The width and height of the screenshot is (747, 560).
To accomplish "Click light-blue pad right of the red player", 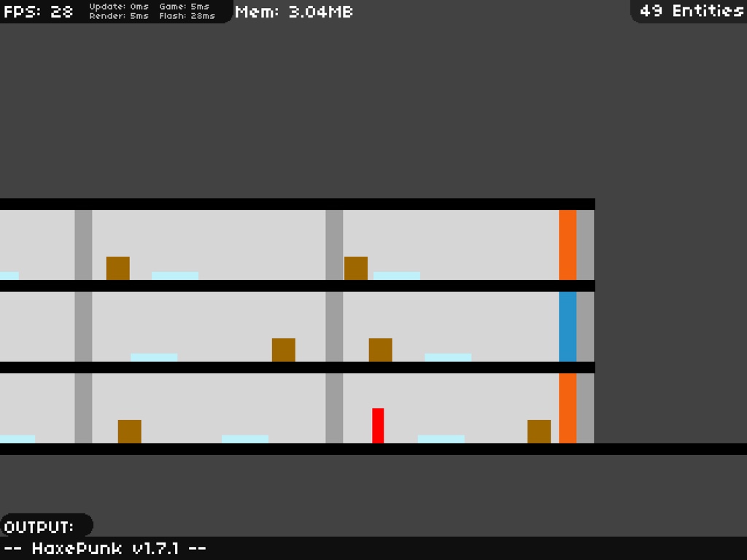I will 441,439.
